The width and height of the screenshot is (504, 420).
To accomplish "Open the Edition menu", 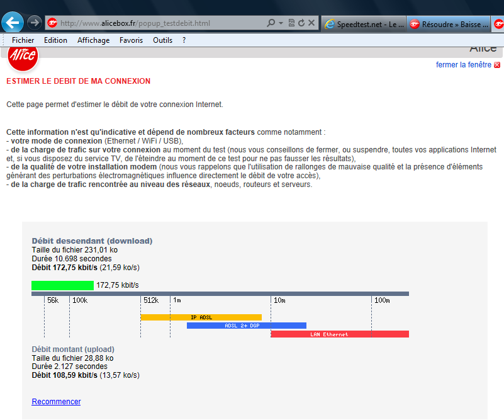I will pyautogui.click(x=55, y=40).
